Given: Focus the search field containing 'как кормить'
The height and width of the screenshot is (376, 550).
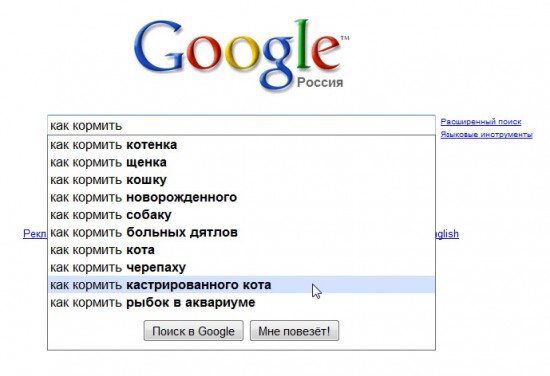Looking at the screenshot, I should (241, 125).
